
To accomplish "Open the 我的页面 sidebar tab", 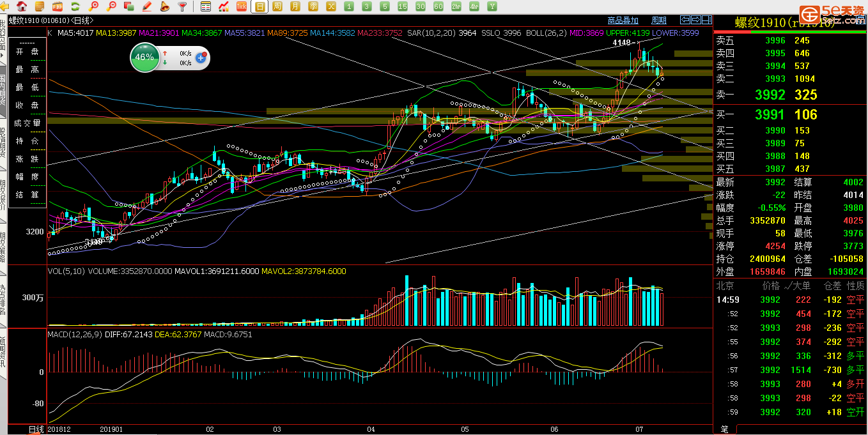I will 3,38.
